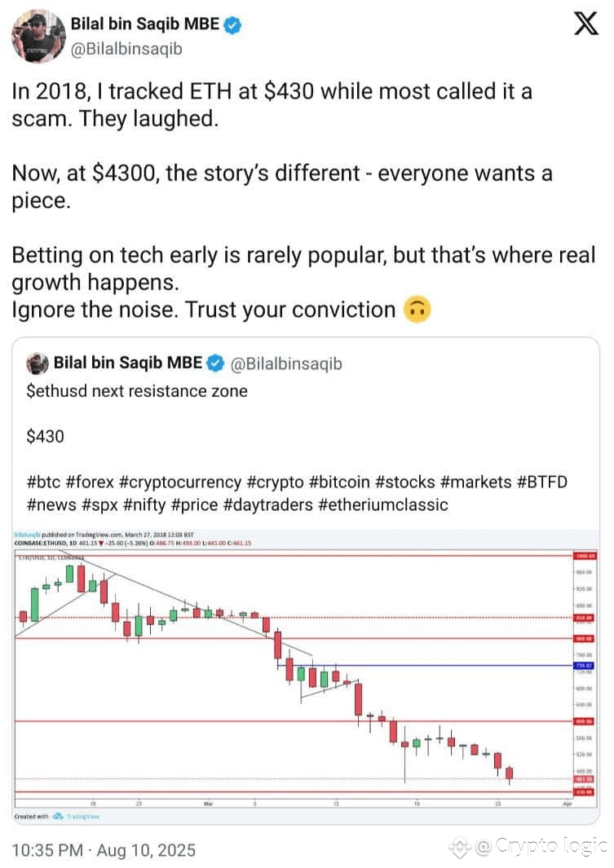This screenshot has width=614, height=868.
Task: Click upside-down smiley emoji
Action: pyautogui.click(x=417, y=310)
